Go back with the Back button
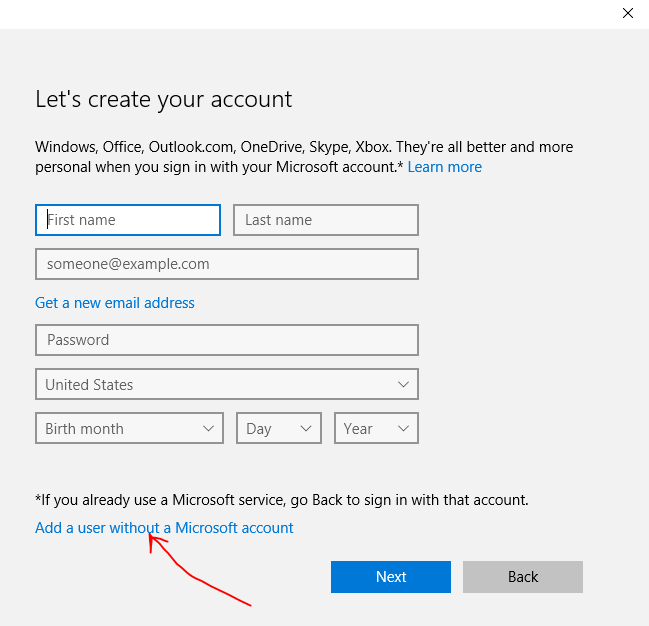The image size is (649, 626). click(x=523, y=577)
